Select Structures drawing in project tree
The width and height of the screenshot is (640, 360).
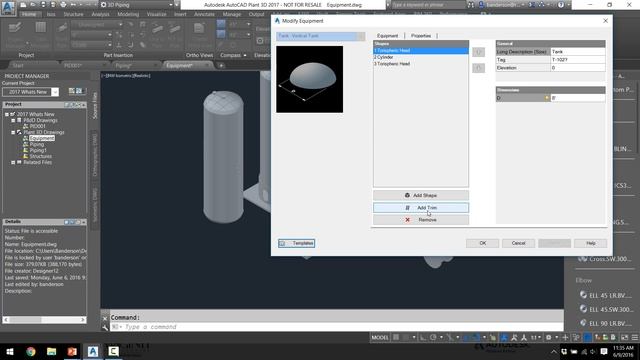(x=40, y=156)
